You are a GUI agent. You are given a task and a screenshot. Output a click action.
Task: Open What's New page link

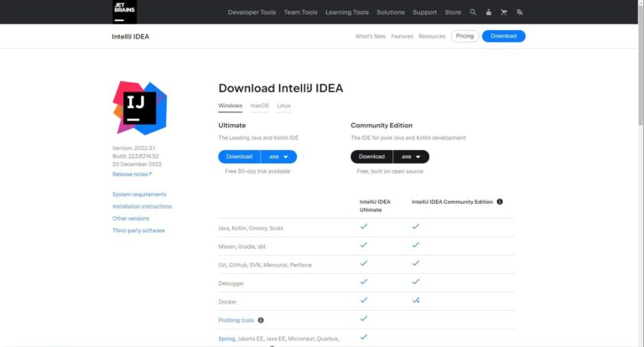pos(371,36)
